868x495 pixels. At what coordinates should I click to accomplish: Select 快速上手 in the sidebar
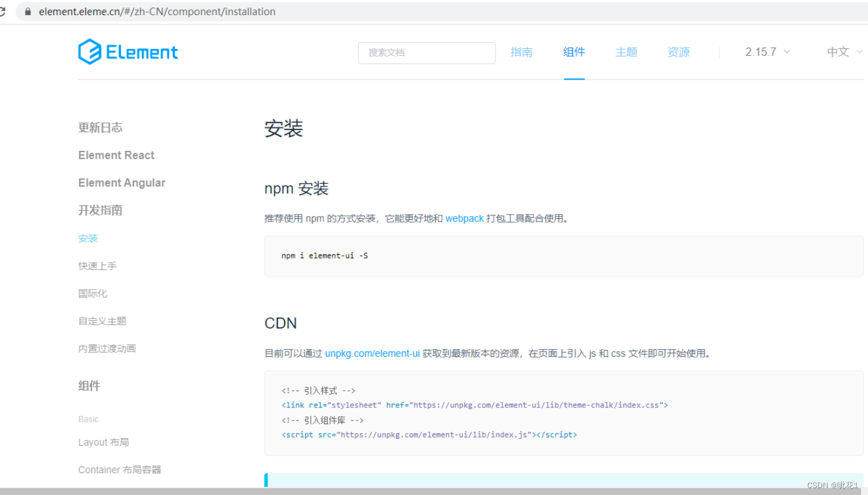click(97, 265)
